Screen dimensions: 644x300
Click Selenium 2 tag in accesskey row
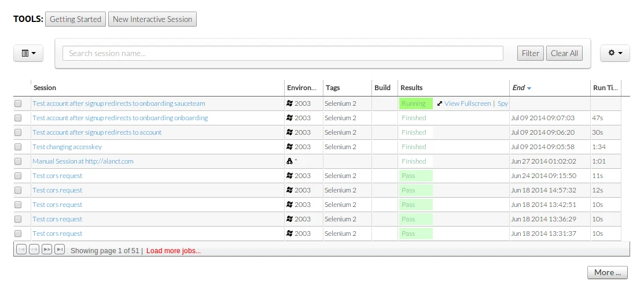coord(340,146)
